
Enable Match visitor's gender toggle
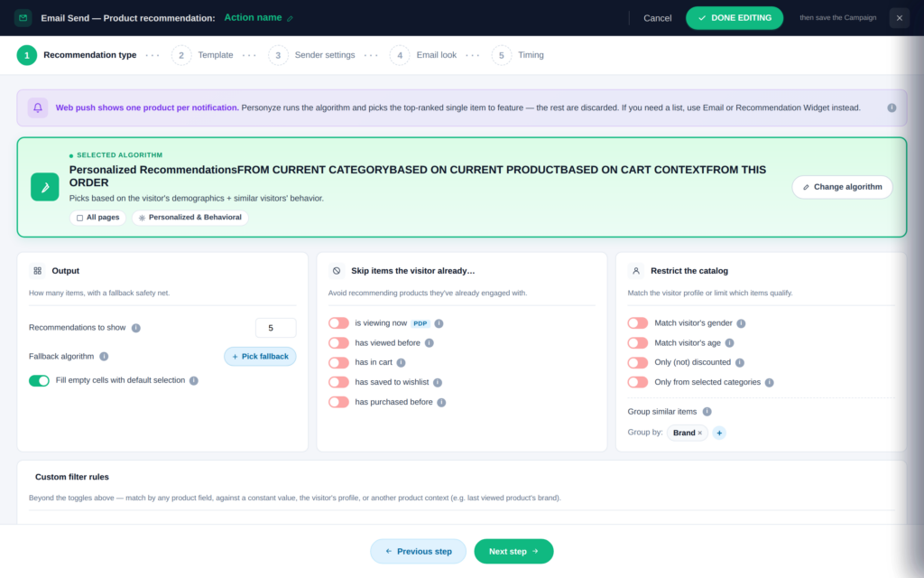[638, 323]
